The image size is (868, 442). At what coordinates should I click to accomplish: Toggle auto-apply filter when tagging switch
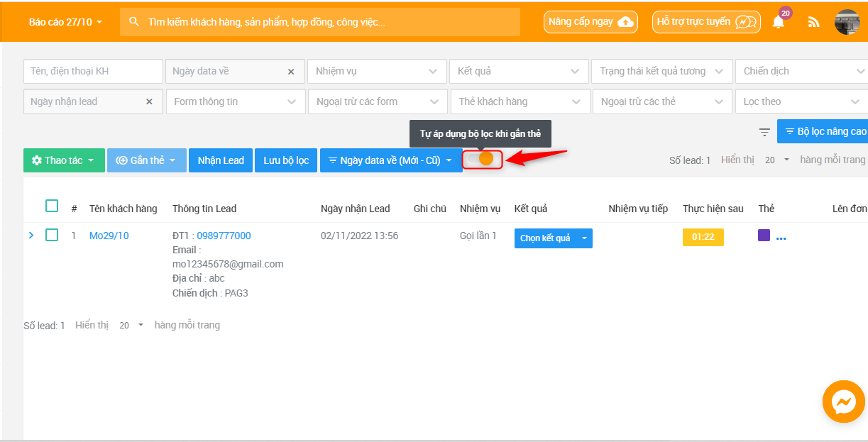point(480,160)
